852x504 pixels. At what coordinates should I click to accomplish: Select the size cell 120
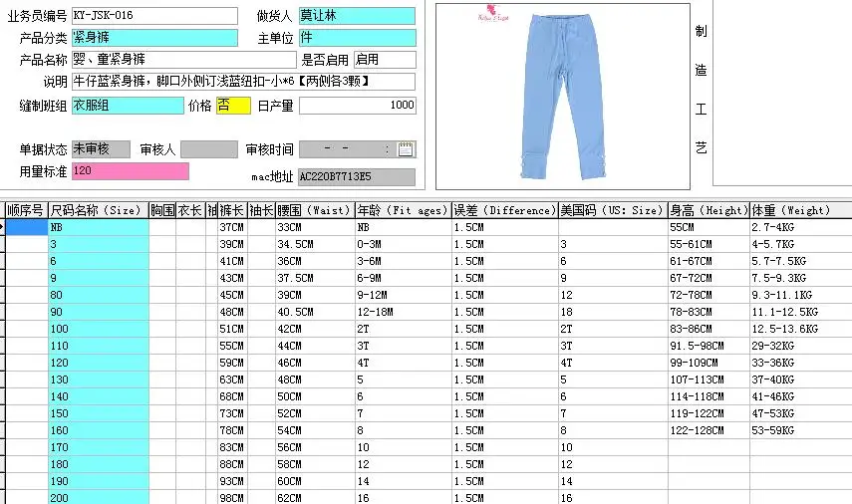(99, 363)
